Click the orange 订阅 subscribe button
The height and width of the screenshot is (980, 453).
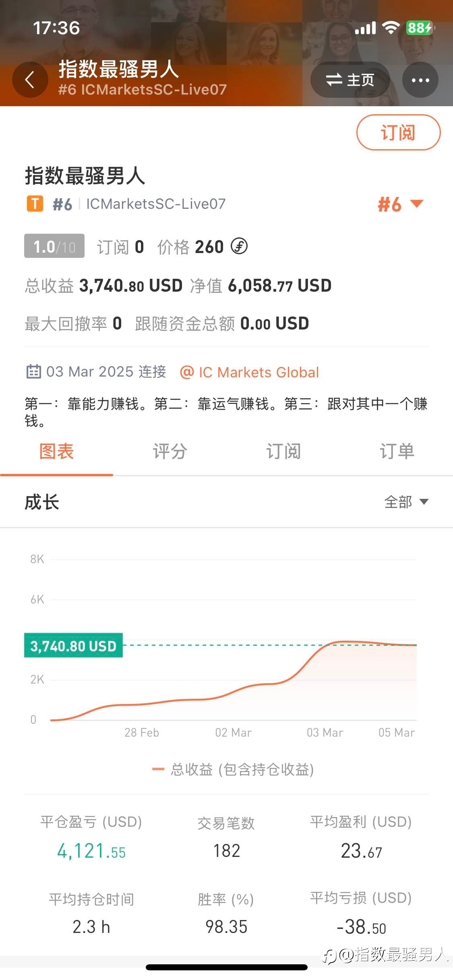tap(398, 132)
